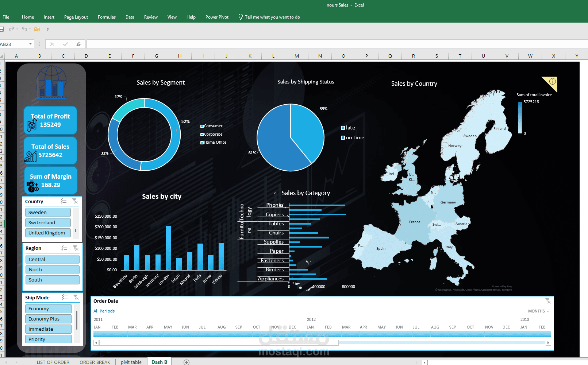Screen dimensions: 588x365
Task: Open the Name Box dropdown arrow
Action: [x=31, y=44]
